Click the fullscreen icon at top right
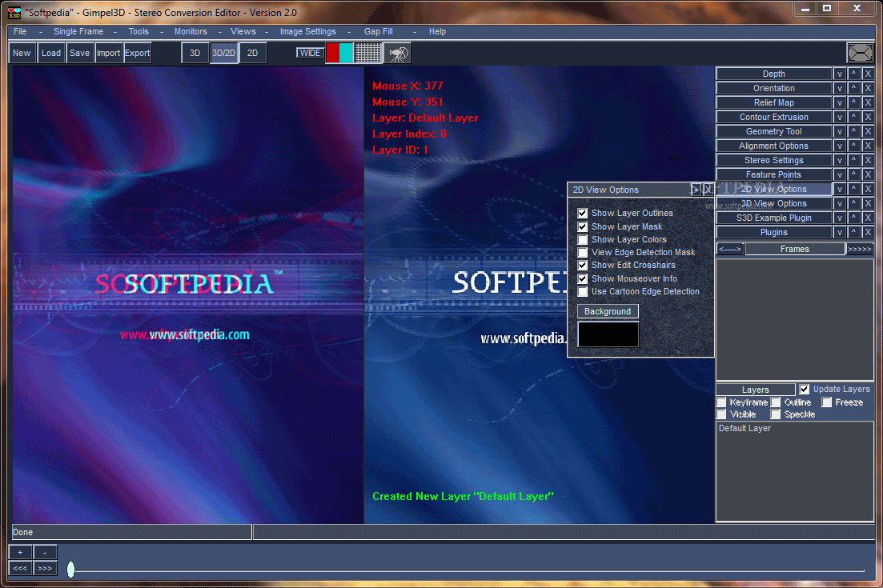 click(x=860, y=53)
